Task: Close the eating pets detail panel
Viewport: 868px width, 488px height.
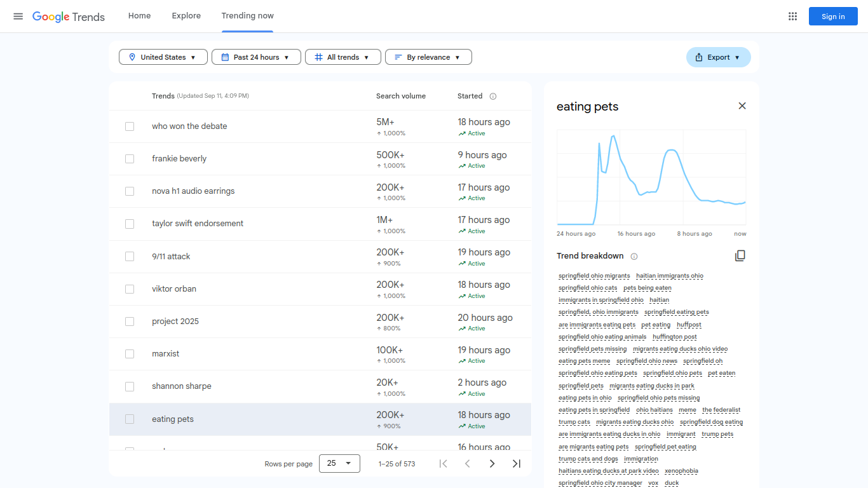Action: [x=742, y=106]
